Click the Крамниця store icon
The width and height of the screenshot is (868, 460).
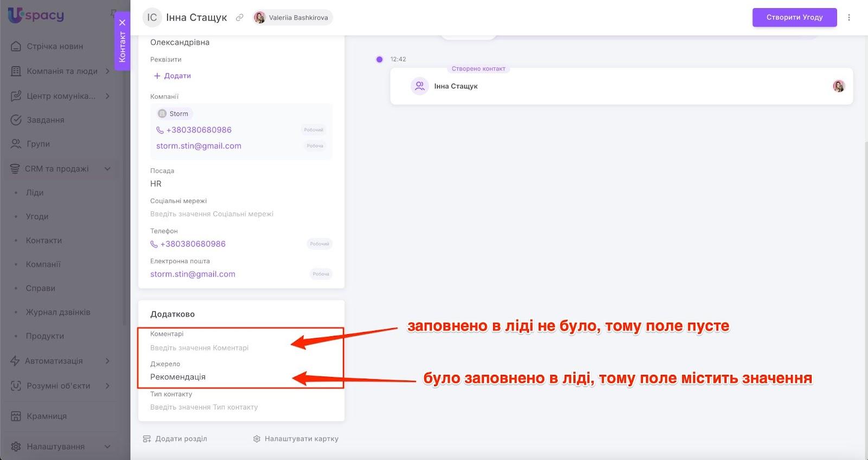[16, 416]
